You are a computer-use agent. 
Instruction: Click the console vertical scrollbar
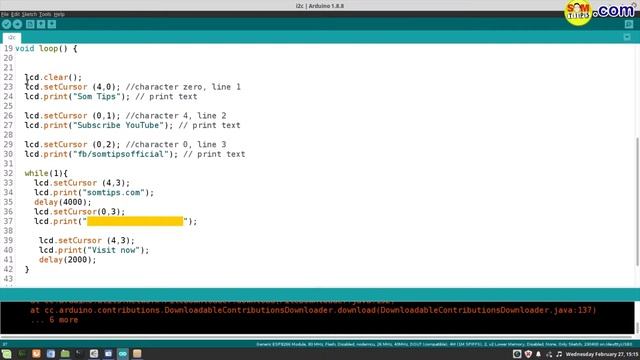637,327
